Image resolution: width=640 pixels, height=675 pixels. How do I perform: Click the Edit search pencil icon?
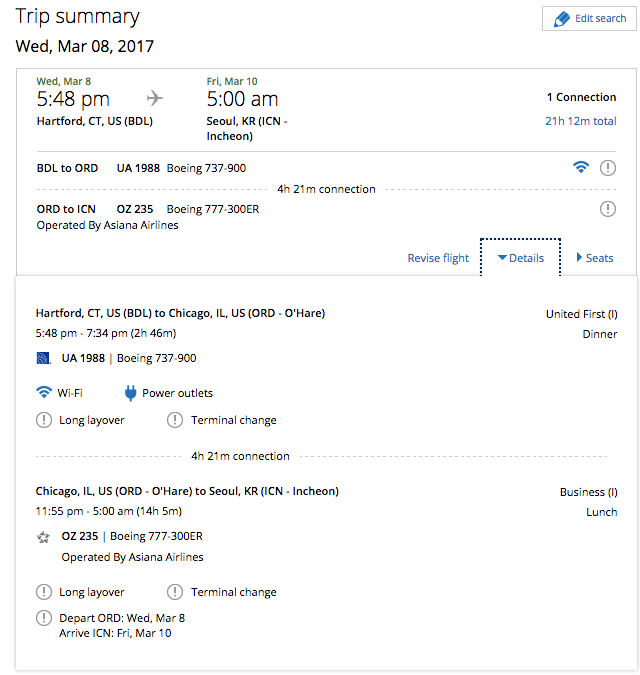(x=562, y=19)
